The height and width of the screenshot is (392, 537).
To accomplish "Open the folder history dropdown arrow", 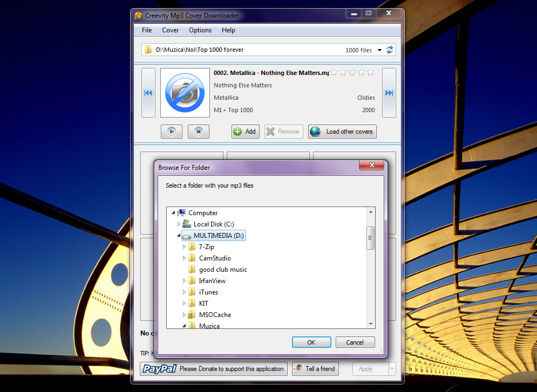I will pyautogui.click(x=379, y=50).
